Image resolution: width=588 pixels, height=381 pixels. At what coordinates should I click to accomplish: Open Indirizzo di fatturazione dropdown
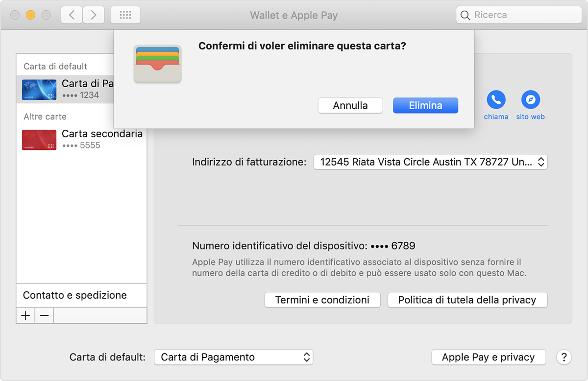click(x=430, y=162)
